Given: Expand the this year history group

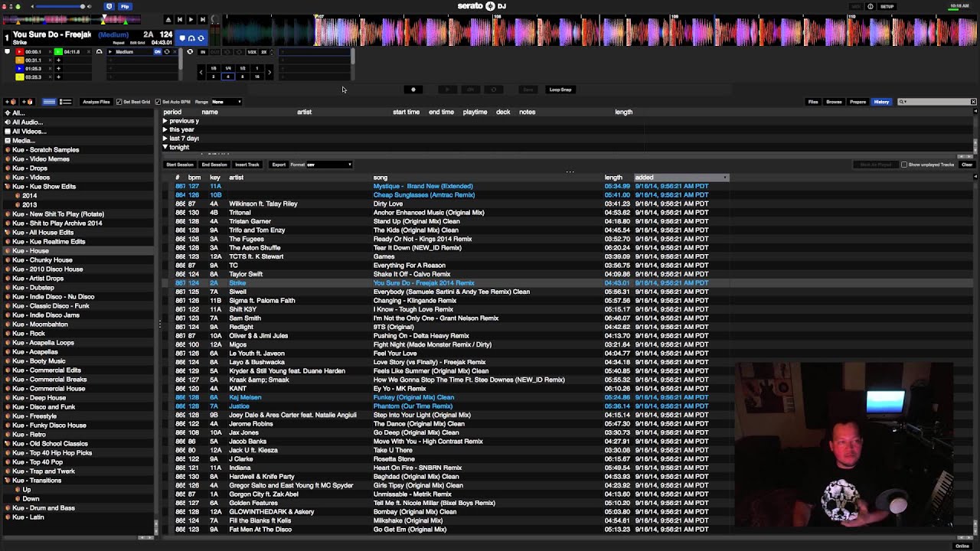Looking at the screenshot, I should [165, 129].
